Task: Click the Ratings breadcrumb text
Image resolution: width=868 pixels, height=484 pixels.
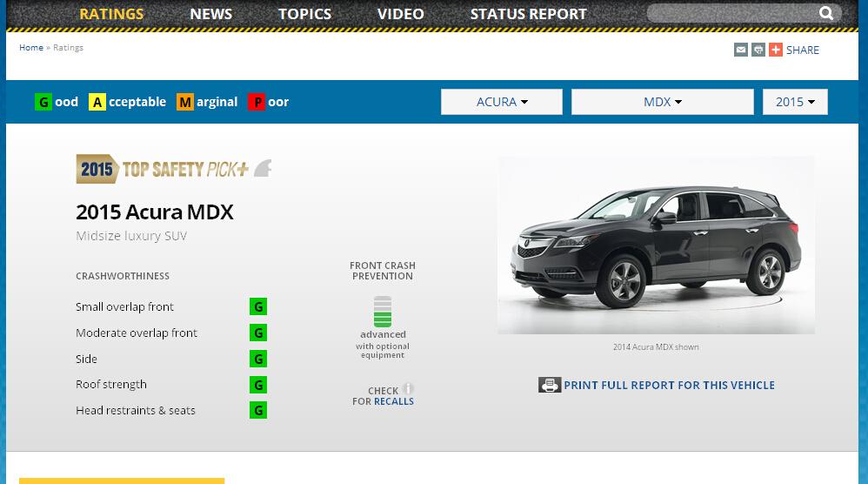Action: click(x=68, y=48)
